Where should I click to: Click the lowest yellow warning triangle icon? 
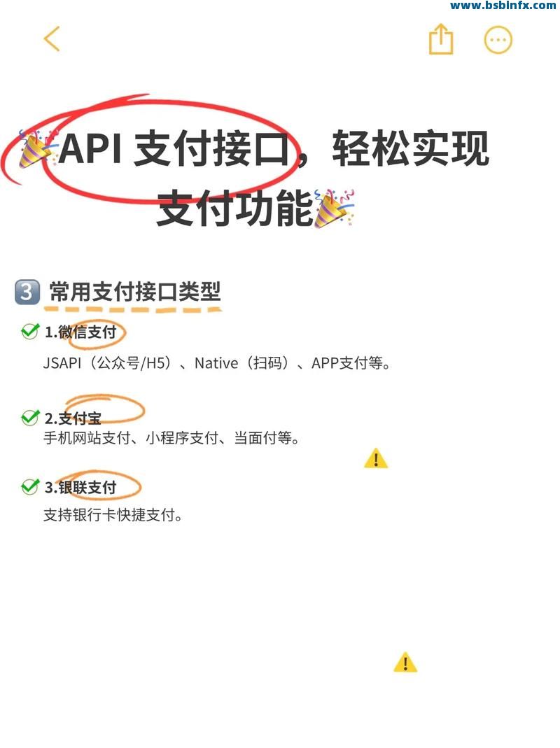click(405, 662)
